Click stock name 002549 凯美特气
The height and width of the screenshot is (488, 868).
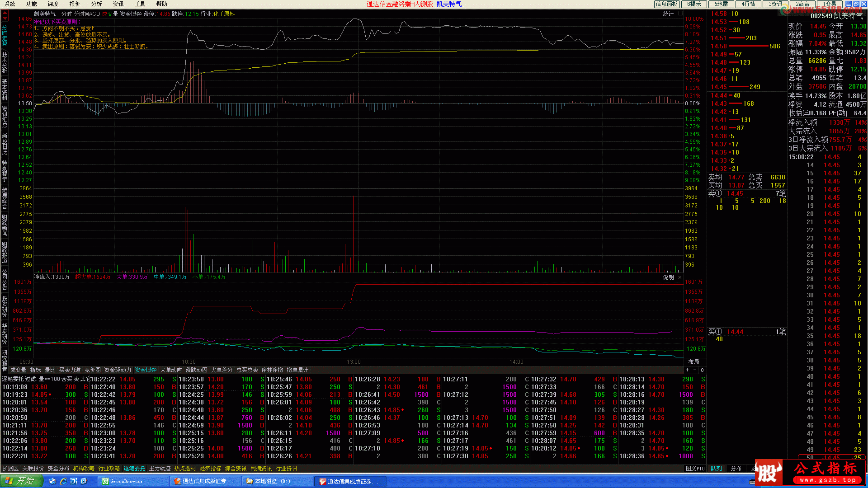[837, 16]
